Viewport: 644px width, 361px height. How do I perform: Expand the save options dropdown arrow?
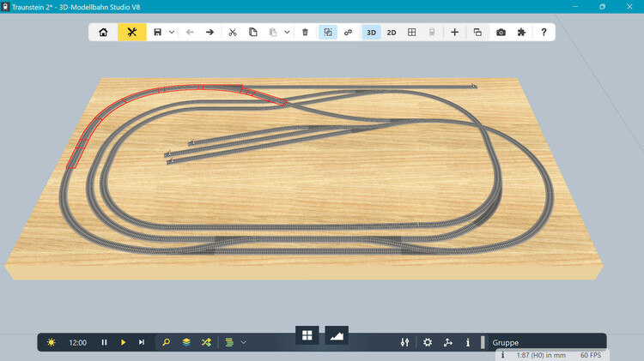click(172, 32)
